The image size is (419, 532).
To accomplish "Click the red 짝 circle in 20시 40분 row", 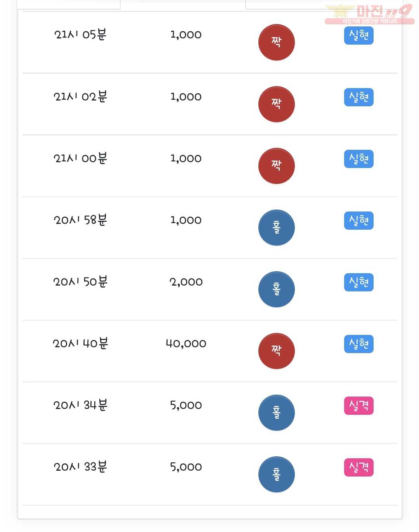I will pyautogui.click(x=276, y=351).
